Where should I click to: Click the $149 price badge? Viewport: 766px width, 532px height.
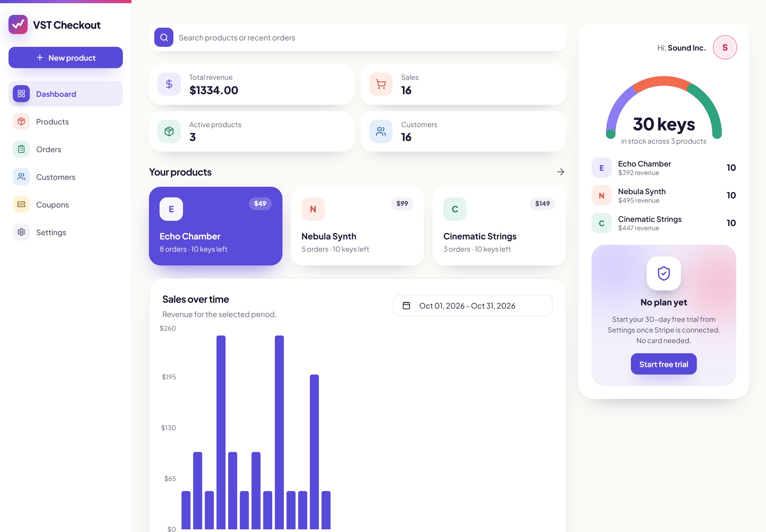pos(542,203)
